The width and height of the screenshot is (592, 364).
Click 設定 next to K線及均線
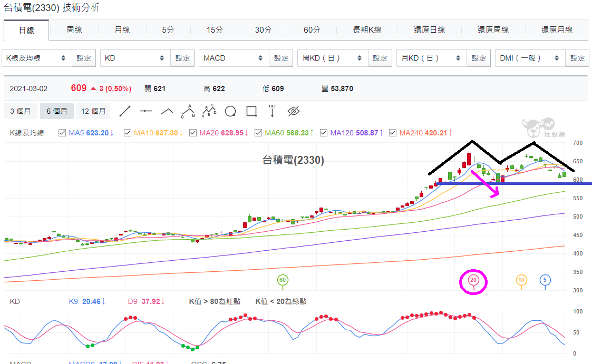pos(84,58)
